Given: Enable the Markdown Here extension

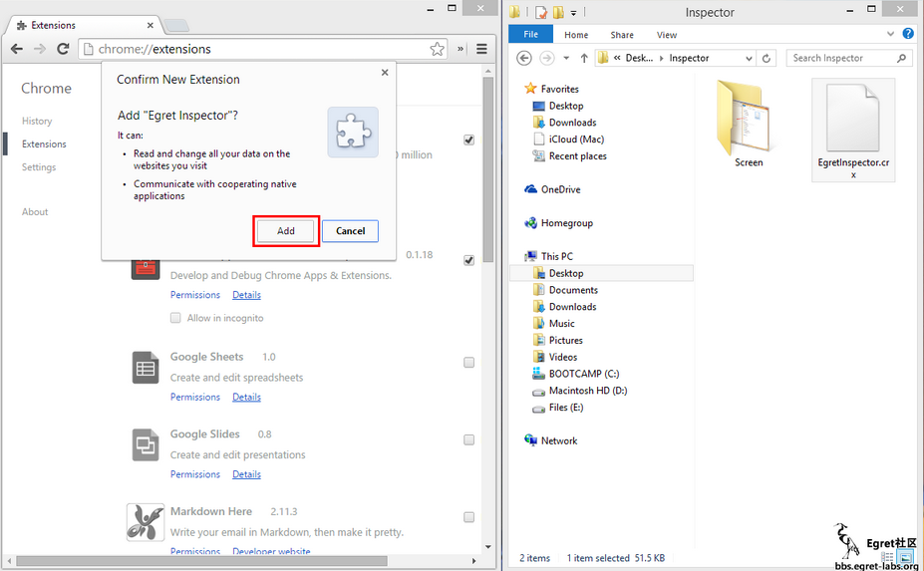Looking at the screenshot, I should point(469,517).
